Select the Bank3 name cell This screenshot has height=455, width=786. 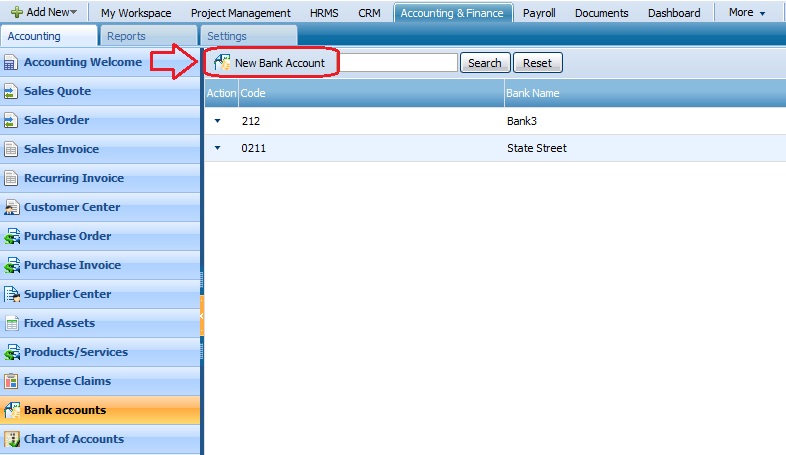(522, 121)
